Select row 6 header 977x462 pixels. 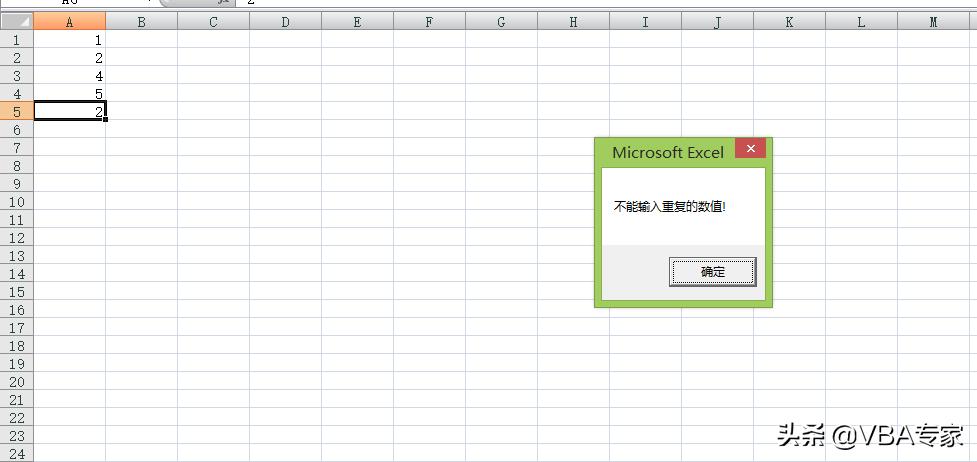pyautogui.click(x=17, y=130)
